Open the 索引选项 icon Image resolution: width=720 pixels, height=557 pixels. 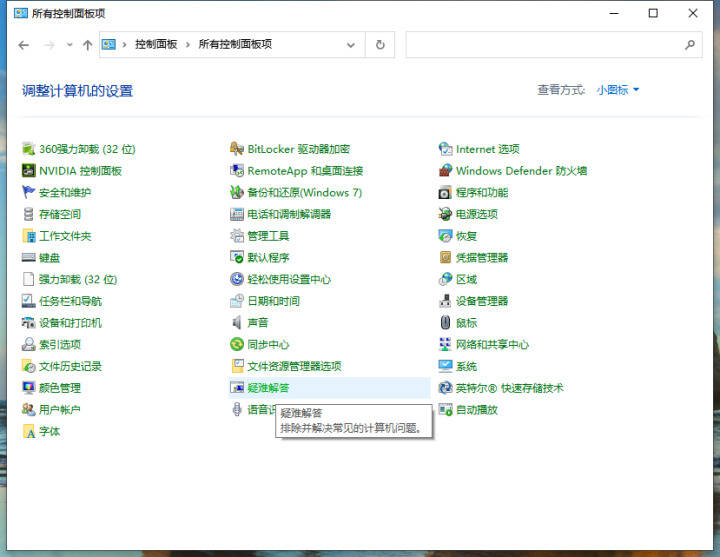28,344
